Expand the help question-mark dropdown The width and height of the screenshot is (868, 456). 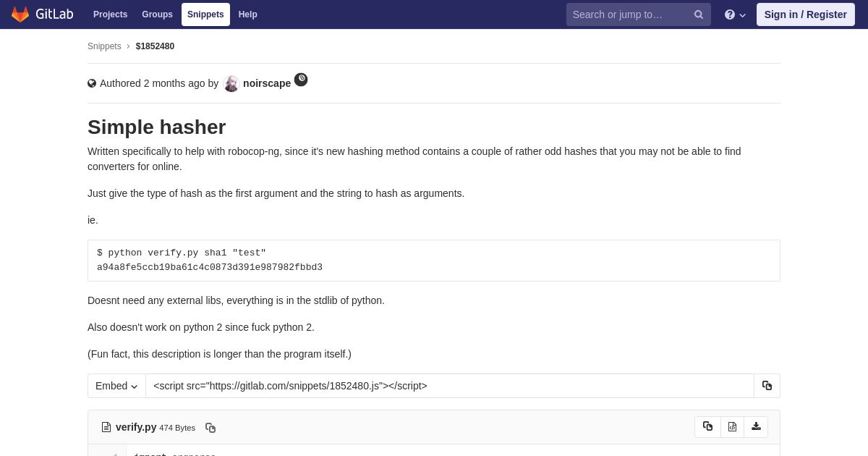point(735,14)
